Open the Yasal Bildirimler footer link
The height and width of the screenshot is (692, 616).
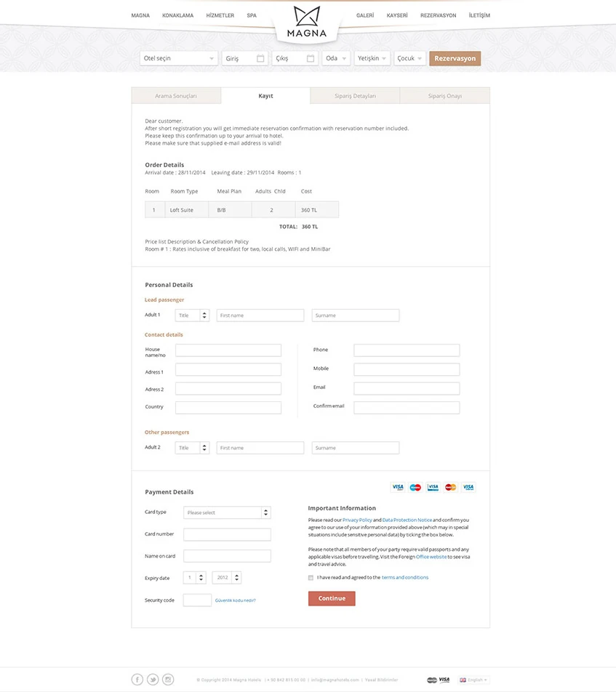(382, 680)
